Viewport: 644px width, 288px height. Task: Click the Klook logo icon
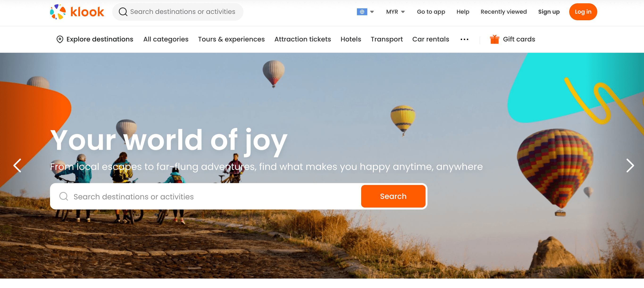[58, 12]
